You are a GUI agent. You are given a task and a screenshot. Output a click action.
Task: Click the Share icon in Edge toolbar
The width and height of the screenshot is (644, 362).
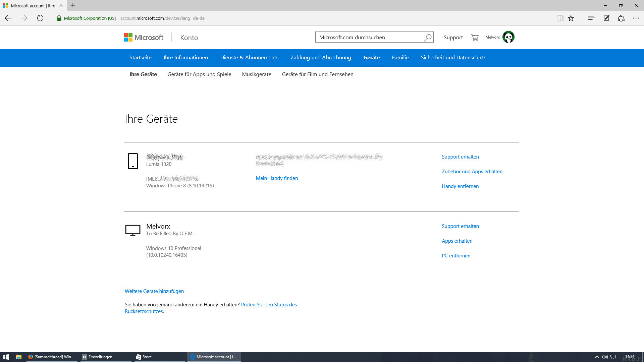621,18
